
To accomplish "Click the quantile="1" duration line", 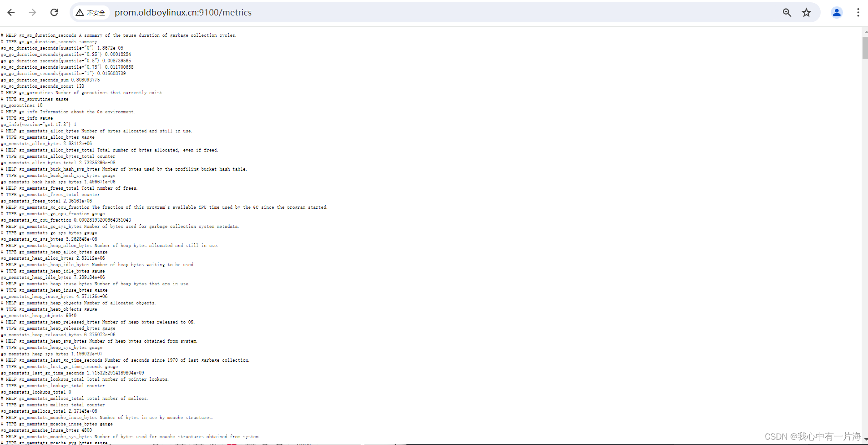I will (64, 73).
